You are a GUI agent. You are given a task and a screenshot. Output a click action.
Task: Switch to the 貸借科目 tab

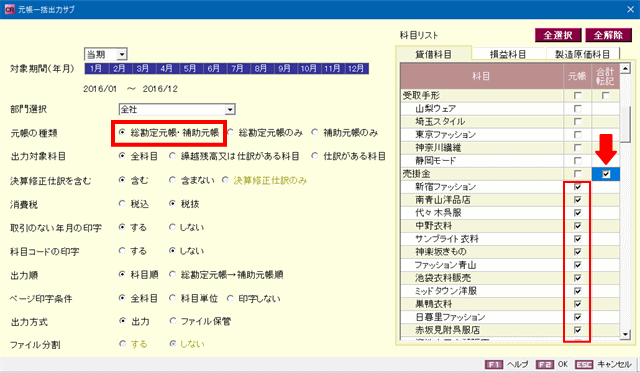point(433,54)
